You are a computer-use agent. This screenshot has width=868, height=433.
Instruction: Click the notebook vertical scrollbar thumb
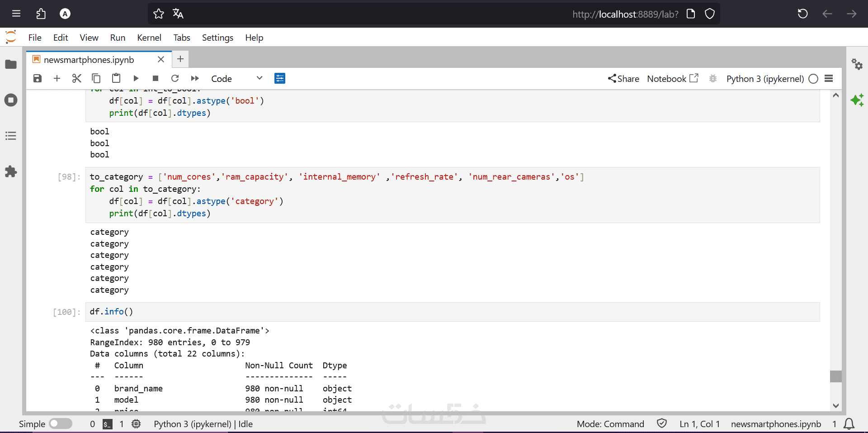click(836, 376)
